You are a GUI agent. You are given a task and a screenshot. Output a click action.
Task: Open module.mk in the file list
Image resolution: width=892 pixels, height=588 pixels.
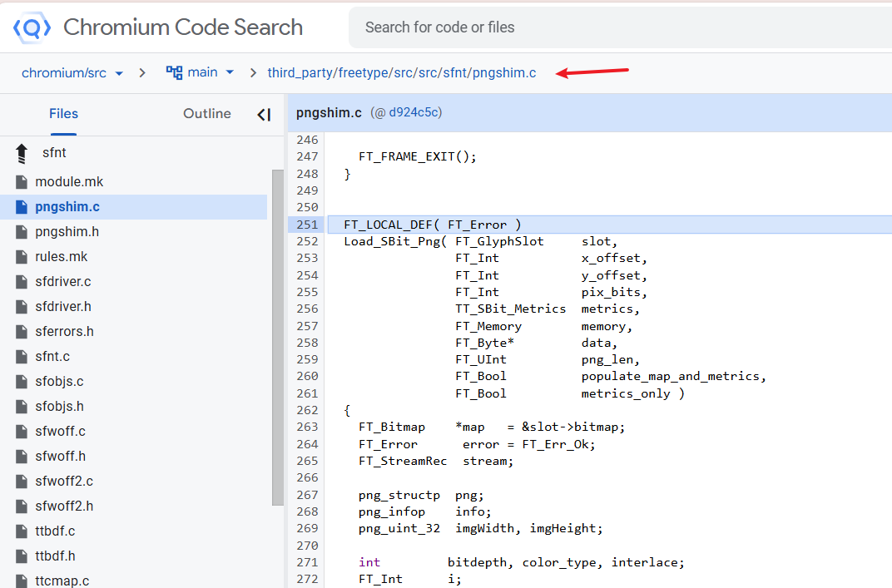point(69,181)
